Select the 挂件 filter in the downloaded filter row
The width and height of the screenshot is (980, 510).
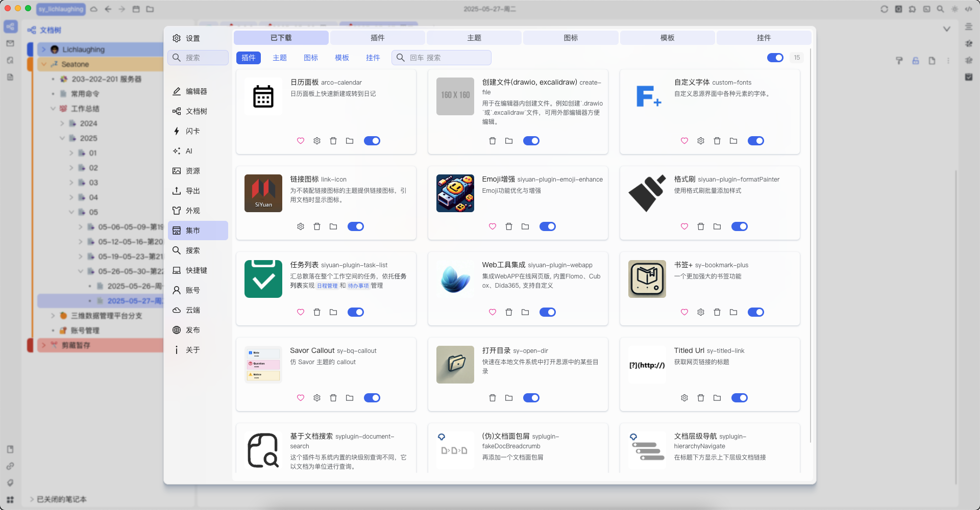[x=373, y=58]
